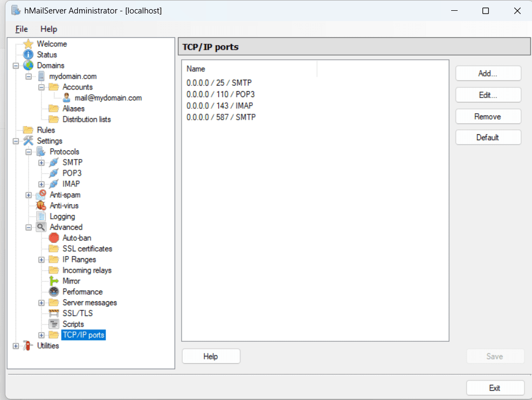Click the Add button to create a port
Viewport: 532px width, 400px height.
(488, 73)
